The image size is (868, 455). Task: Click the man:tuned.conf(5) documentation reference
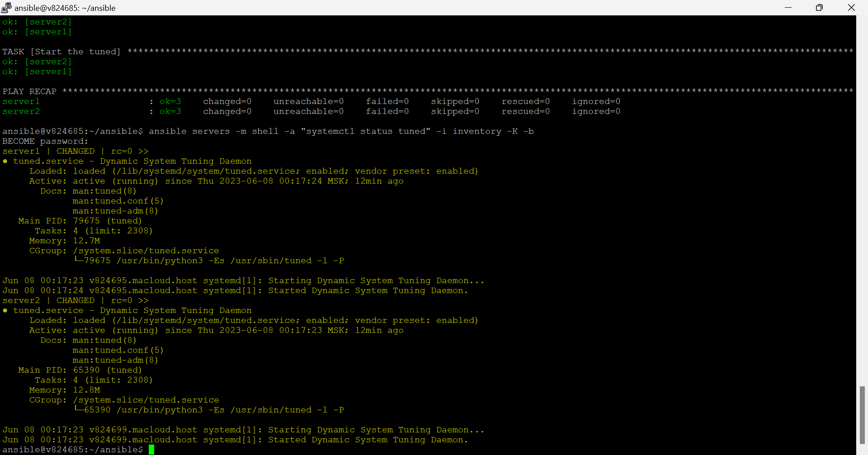point(118,201)
